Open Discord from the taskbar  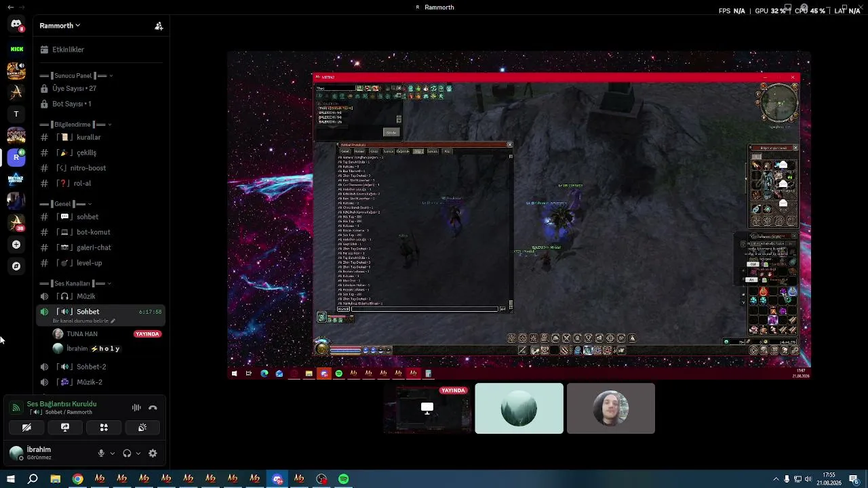277,479
